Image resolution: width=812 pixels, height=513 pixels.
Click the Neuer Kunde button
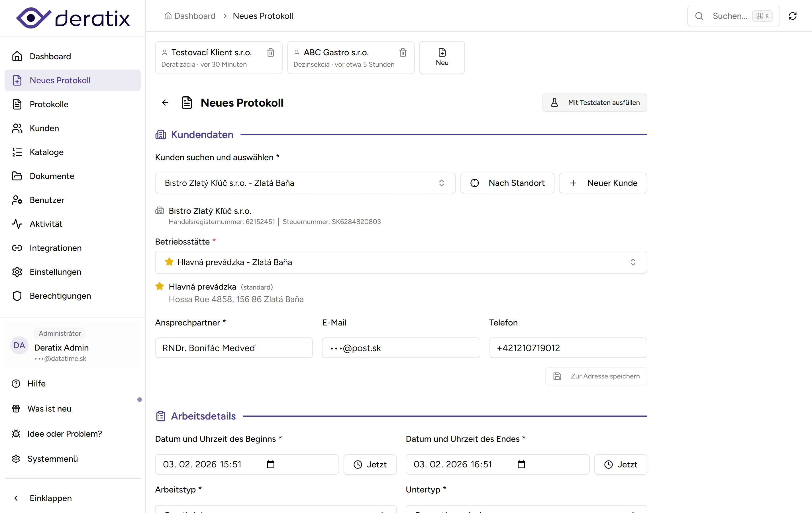click(603, 183)
